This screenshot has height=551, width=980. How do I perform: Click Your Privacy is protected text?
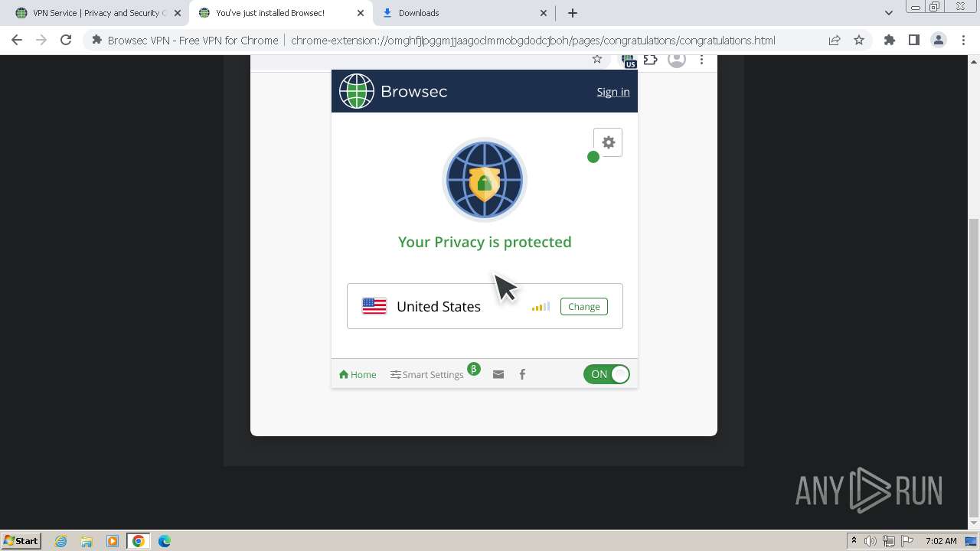coord(485,242)
